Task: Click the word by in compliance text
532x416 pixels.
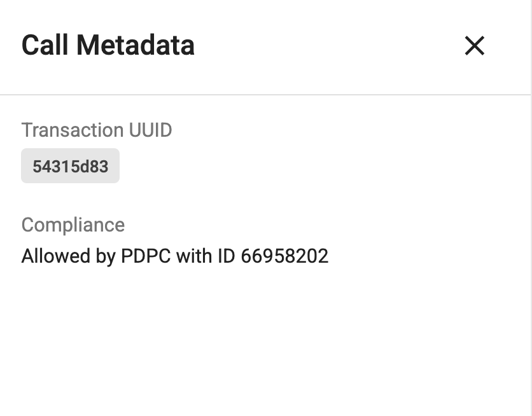Action: point(106,256)
